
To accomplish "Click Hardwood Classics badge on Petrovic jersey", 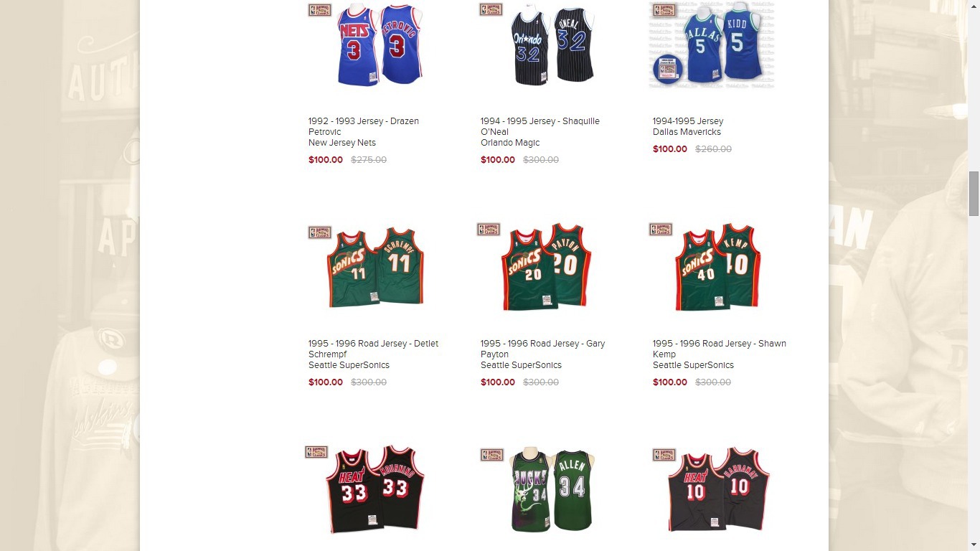I will coord(320,10).
